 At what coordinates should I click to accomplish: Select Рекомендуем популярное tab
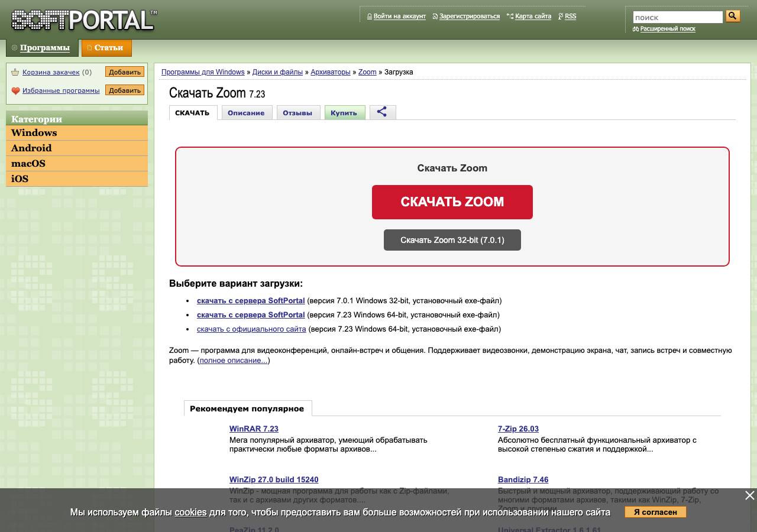(247, 408)
